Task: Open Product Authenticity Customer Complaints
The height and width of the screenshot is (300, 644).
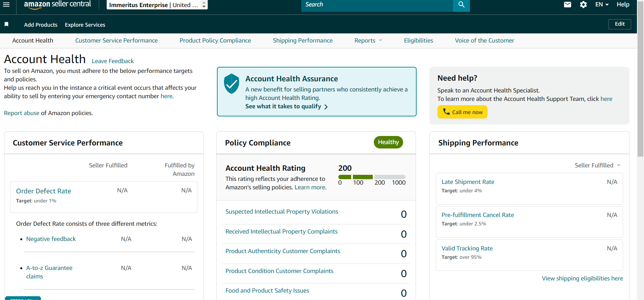Action: [x=283, y=251]
